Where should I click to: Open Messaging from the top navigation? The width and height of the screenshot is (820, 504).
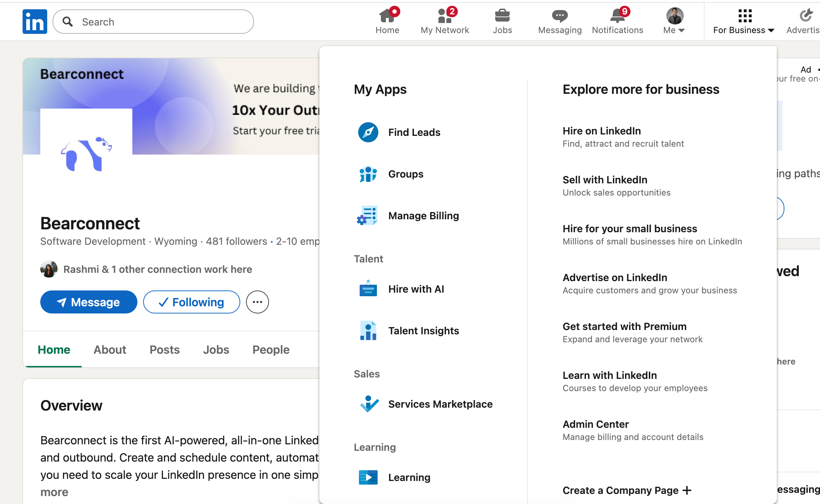tap(560, 21)
